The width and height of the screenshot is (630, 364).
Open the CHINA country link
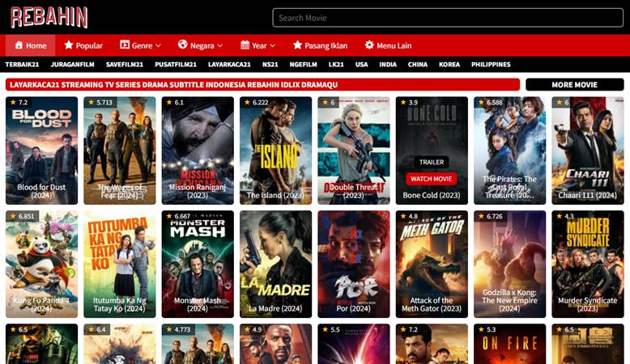click(x=418, y=64)
